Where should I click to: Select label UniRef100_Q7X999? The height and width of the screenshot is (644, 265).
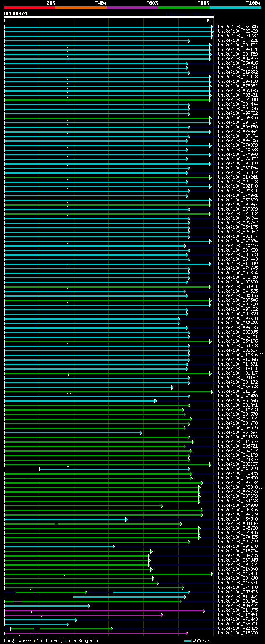238,145
